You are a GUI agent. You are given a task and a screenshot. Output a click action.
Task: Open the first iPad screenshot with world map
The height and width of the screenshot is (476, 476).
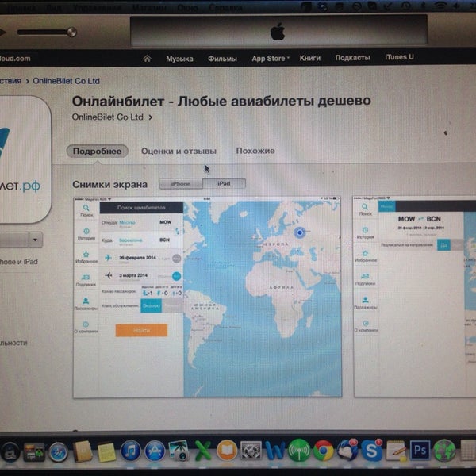click(x=207, y=297)
